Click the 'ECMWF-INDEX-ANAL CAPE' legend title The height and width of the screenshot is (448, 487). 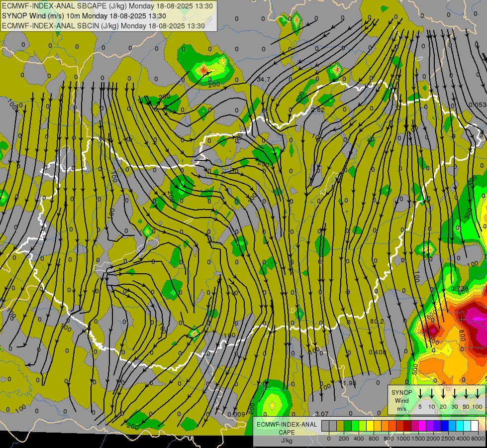287,428
